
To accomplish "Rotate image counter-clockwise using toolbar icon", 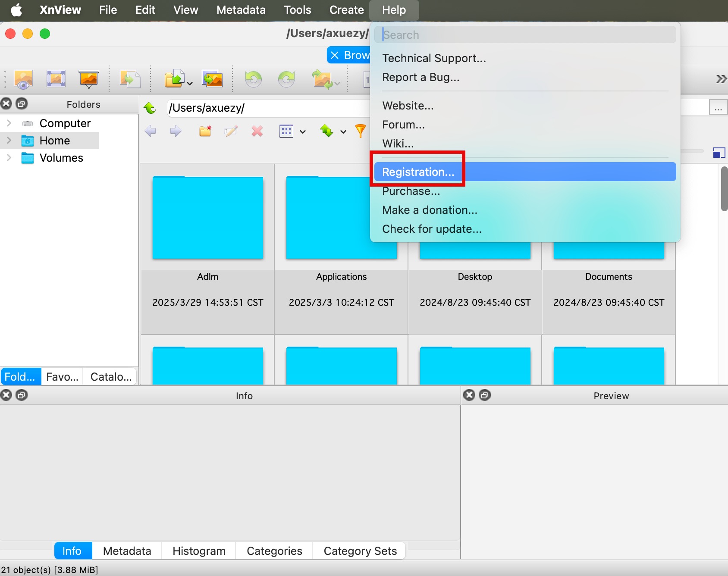I will click(253, 79).
